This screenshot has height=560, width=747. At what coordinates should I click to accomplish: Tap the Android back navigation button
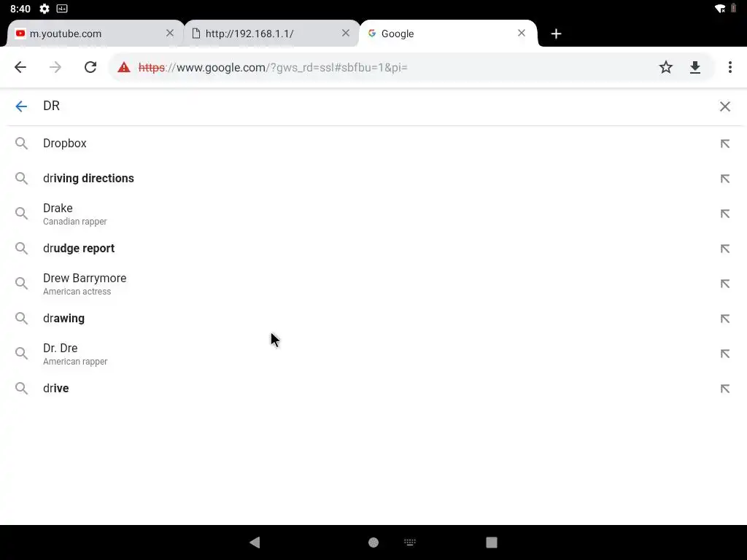(255, 542)
